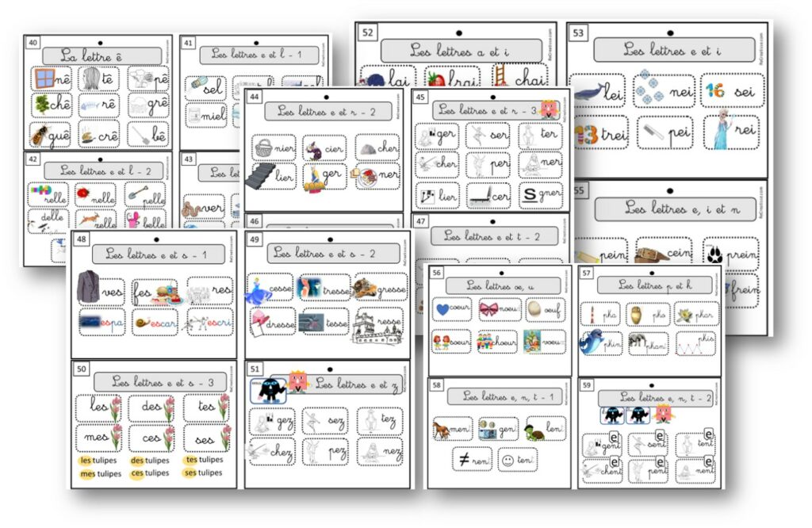The image size is (812, 528).
Task: Select the blue heart icon beside coeur
Action: (x=442, y=308)
